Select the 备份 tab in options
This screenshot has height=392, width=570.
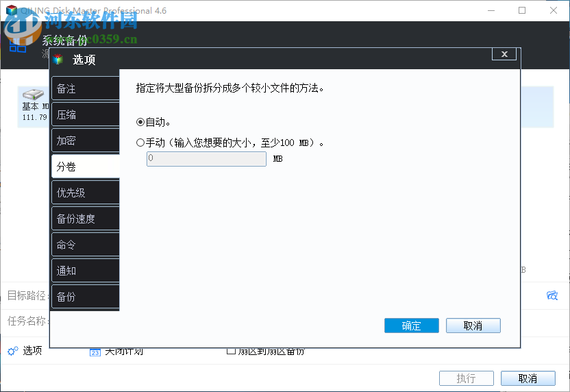[x=86, y=297]
